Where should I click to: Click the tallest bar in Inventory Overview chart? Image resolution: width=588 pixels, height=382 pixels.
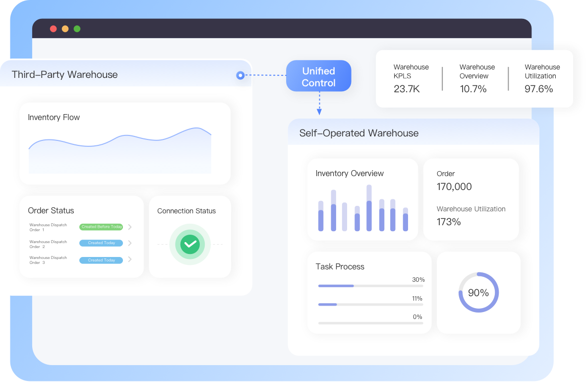pyautogui.click(x=369, y=208)
